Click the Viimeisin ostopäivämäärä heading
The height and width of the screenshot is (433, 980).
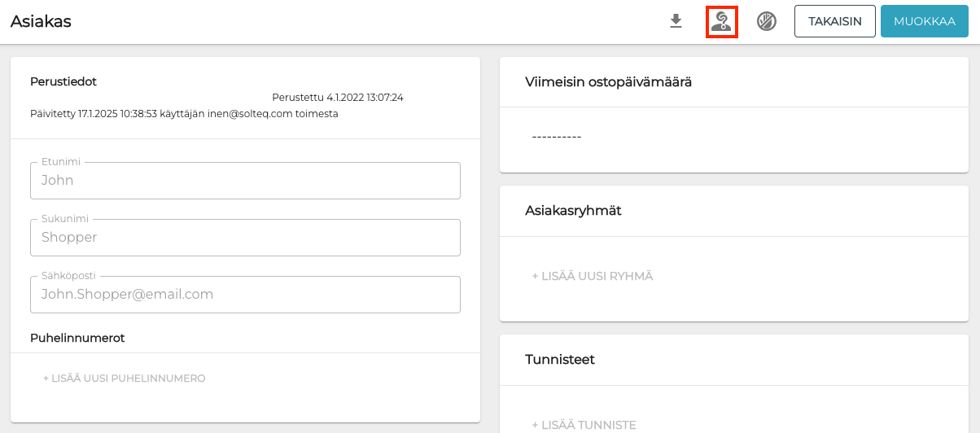click(609, 81)
